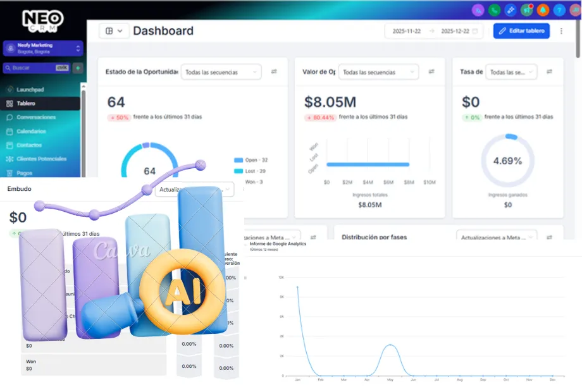Open filter settings icon on Valor de Op card
This screenshot has width=582, height=392.
point(431,71)
